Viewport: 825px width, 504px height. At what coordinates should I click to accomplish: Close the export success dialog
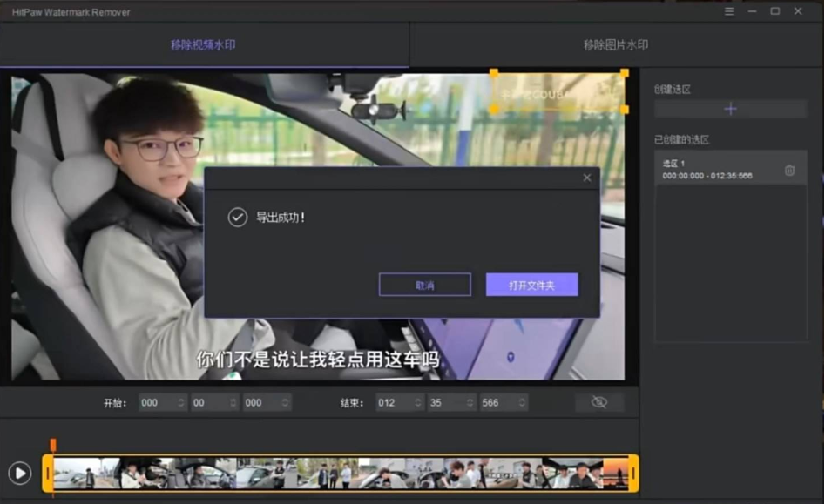[586, 178]
